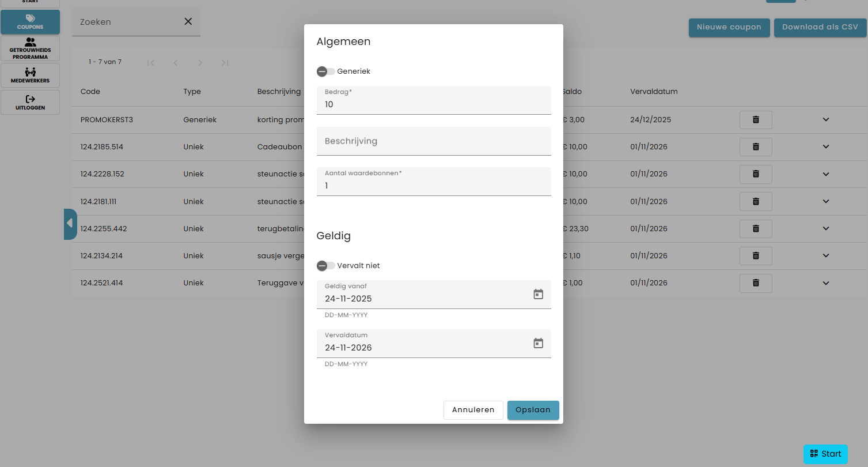Go to next page of coupons

(x=200, y=62)
